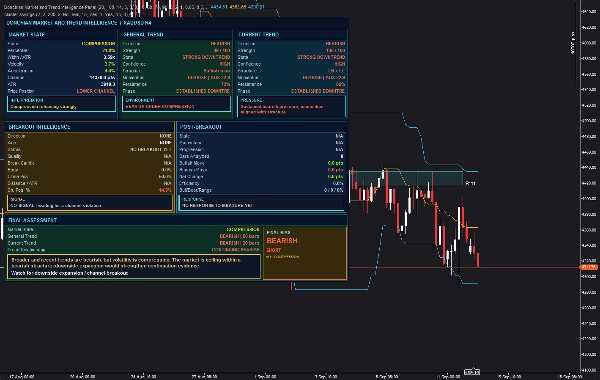
Task: Click the highlighted date marker on time axis
Action: (472, 372)
